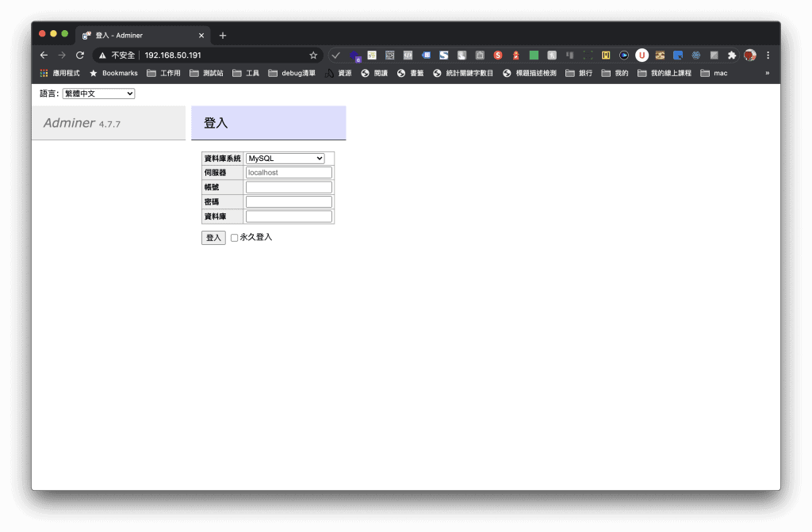Viewport: 812px width, 532px height.
Task: Click the 不安全 security warning icon
Action: [102, 55]
